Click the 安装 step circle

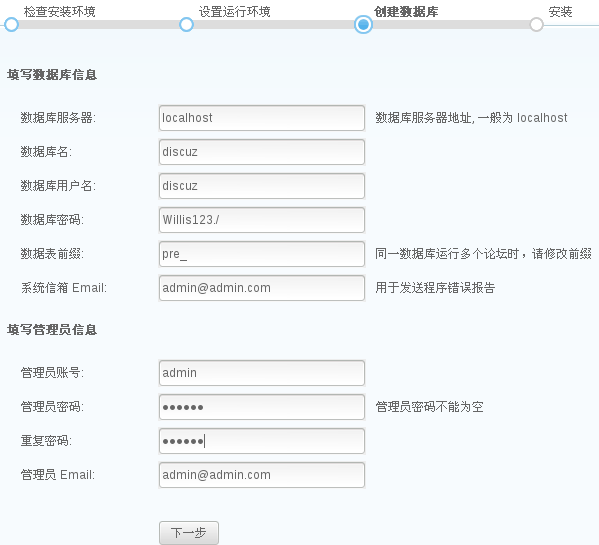coord(537,24)
